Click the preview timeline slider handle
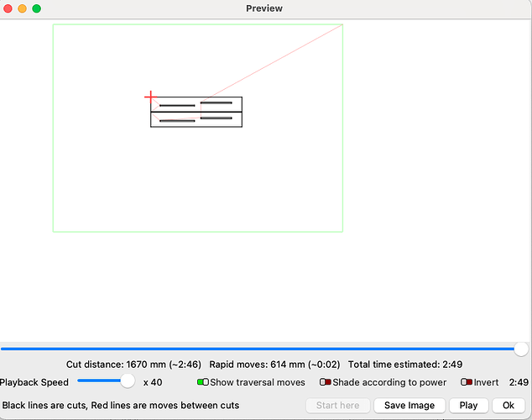The height and width of the screenshot is (420, 532). (x=521, y=349)
